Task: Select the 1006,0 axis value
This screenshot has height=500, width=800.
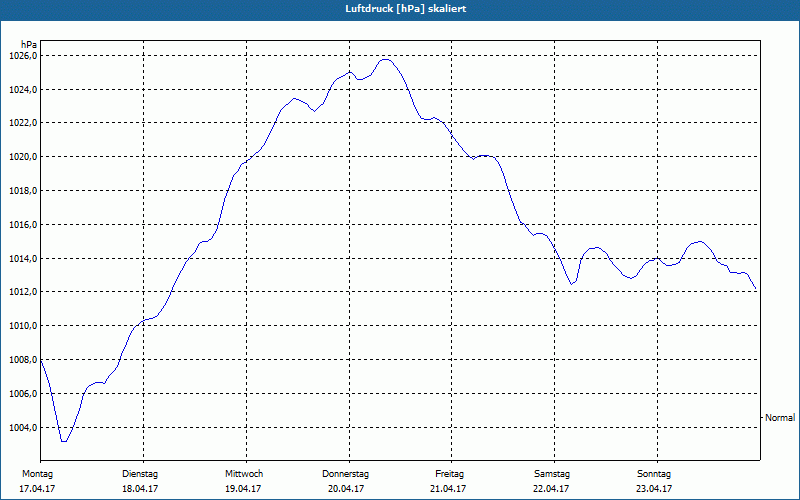Action: point(23,393)
